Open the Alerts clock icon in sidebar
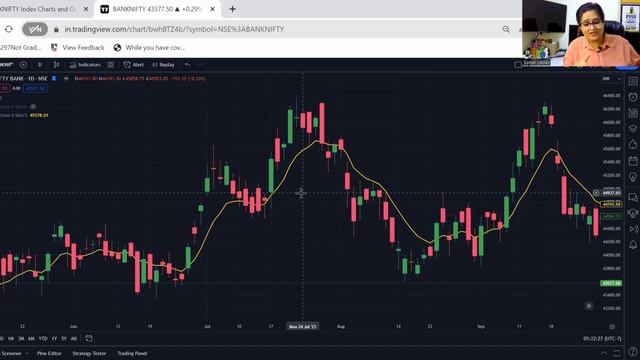The width and height of the screenshot is (640, 360). click(x=633, y=97)
